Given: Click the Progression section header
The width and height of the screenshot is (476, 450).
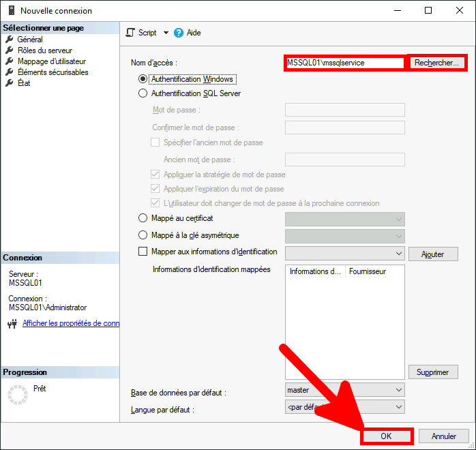Looking at the screenshot, I should coord(60,372).
